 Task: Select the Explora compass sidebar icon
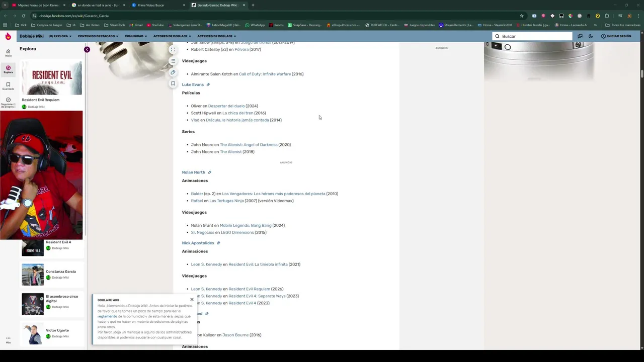click(8, 69)
